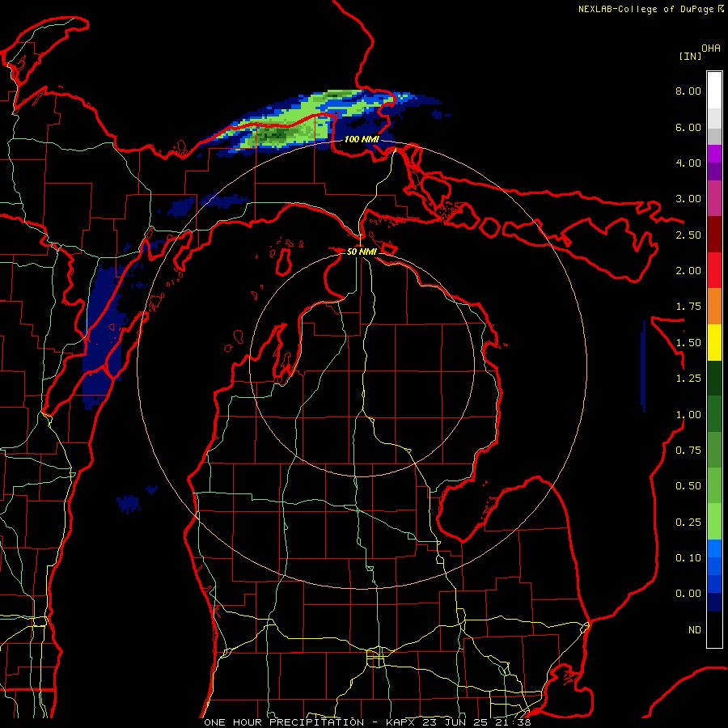Click the 1.50 legend value

[688, 343]
